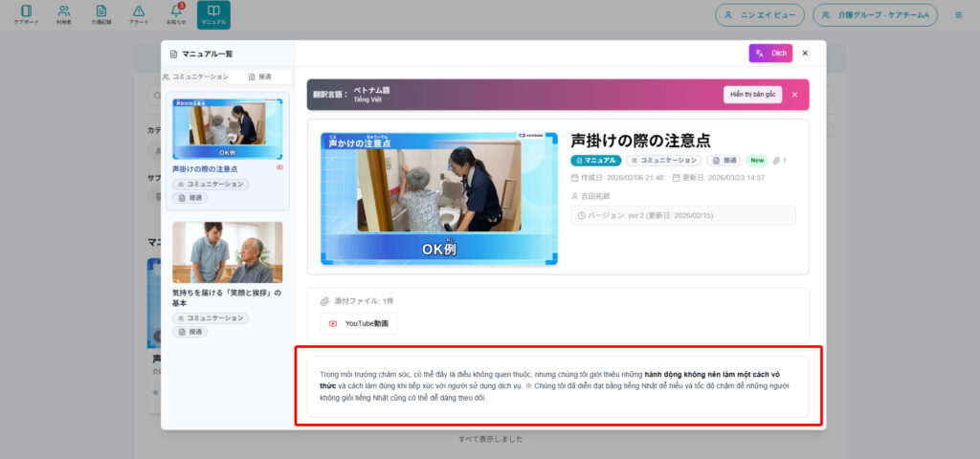980x459 pixels.
Task: Select the 気持ちを届ける「笑顔と挨拶」の基本 manual thumbnail
Action: [228, 252]
